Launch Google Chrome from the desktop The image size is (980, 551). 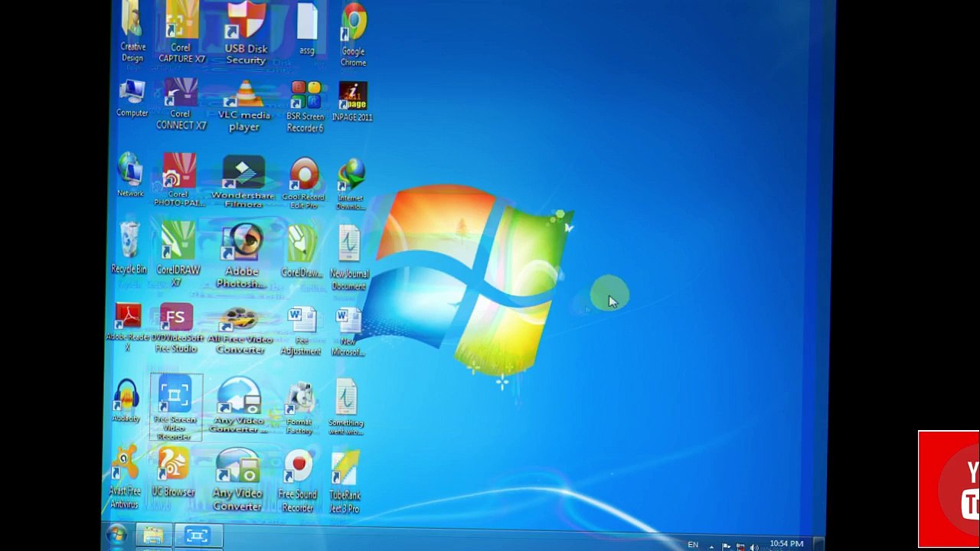(353, 34)
